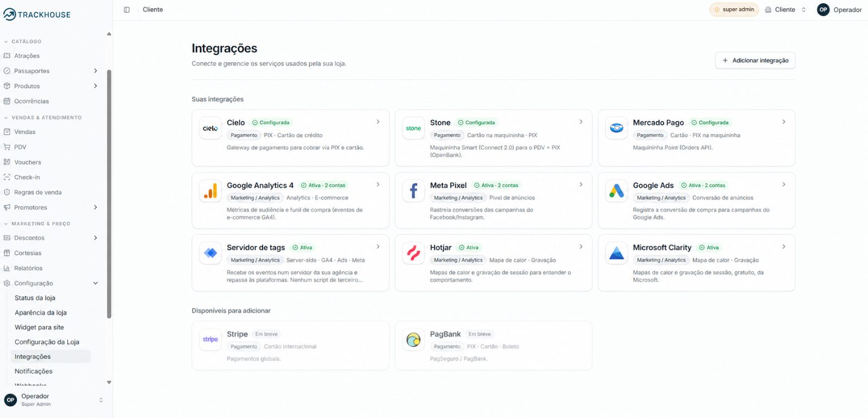Screen dimensions: 868x418
Task: Click the PagBank logo
Action: [x=413, y=340]
